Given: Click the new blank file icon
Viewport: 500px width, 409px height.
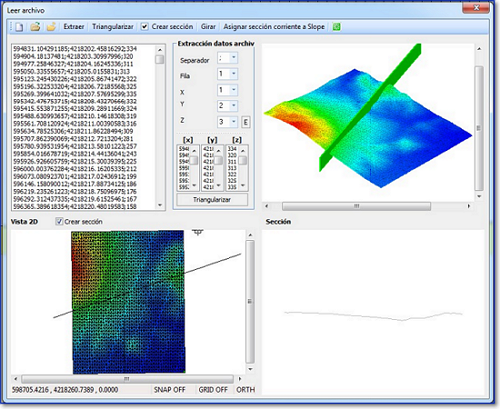Looking at the screenshot, I should [x=19, y=27].
